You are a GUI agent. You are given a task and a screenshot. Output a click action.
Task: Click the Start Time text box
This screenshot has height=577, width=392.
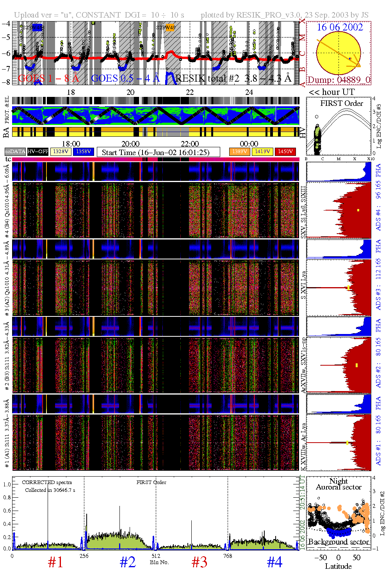click(158, 152)
